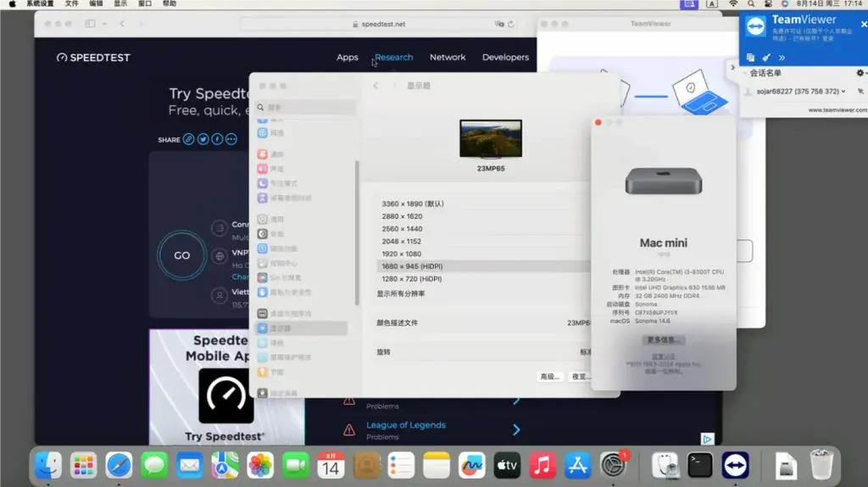Open the sojar68227 session dropdown arrow

tap(843, 92)
